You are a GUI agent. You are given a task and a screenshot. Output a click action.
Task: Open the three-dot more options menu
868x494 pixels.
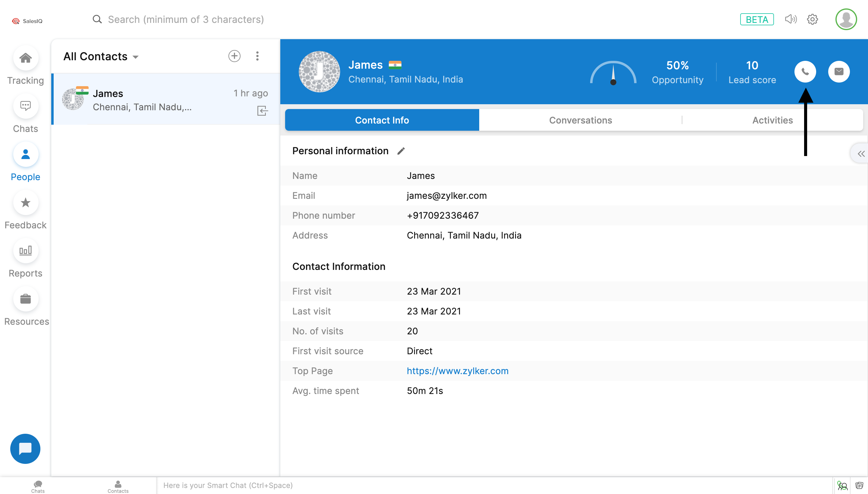click(257, 56)
